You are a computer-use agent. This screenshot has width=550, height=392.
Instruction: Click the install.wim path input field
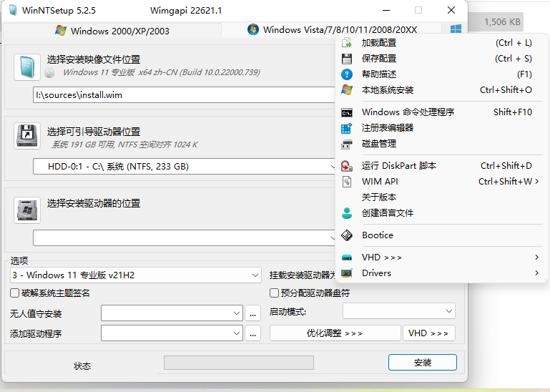182,94
